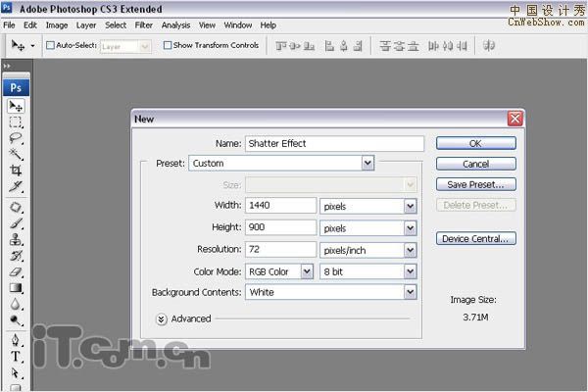Select the Eraser tool
The height and width of the screenshot is (392, 588).
coord(16,272)
